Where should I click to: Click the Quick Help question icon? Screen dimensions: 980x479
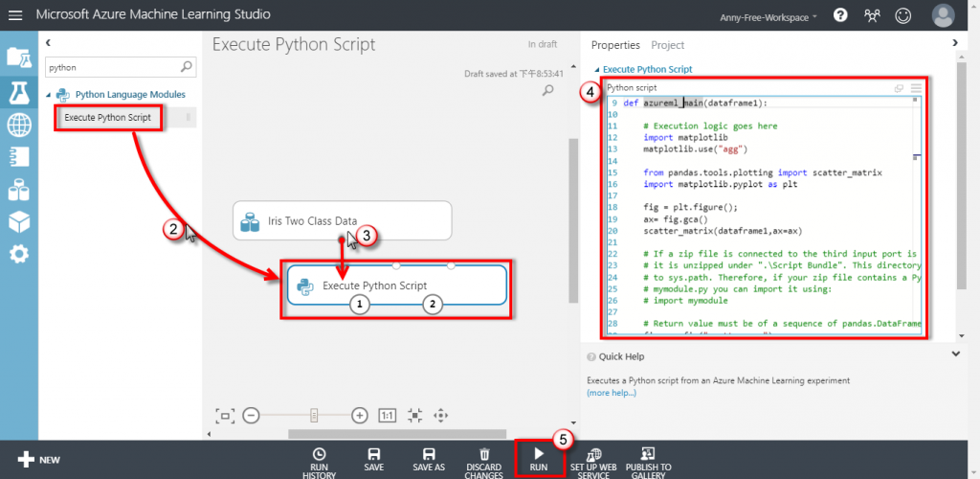(x=591, y=356)
